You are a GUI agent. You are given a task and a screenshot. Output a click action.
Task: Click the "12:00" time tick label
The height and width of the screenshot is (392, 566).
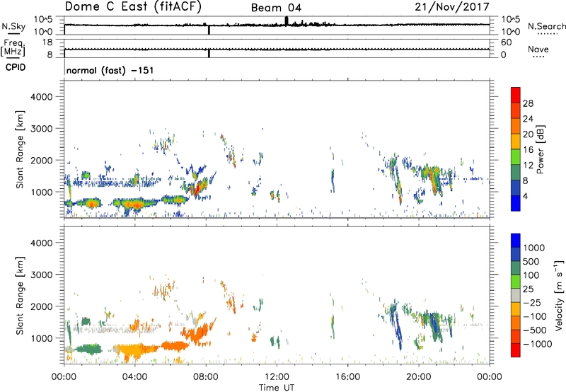click(277, 377)
